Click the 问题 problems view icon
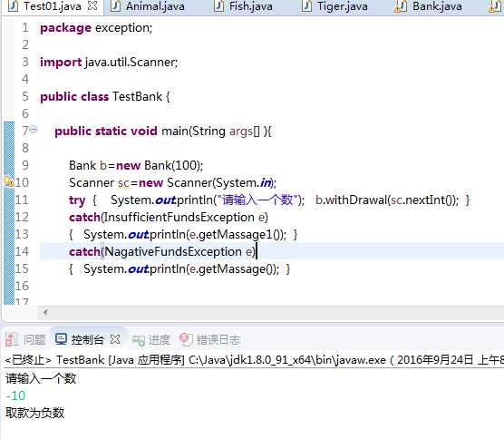 click(12, 339)
